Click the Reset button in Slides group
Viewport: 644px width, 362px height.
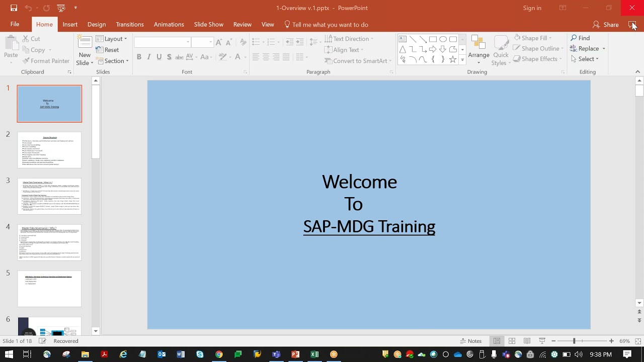point(107,50)
